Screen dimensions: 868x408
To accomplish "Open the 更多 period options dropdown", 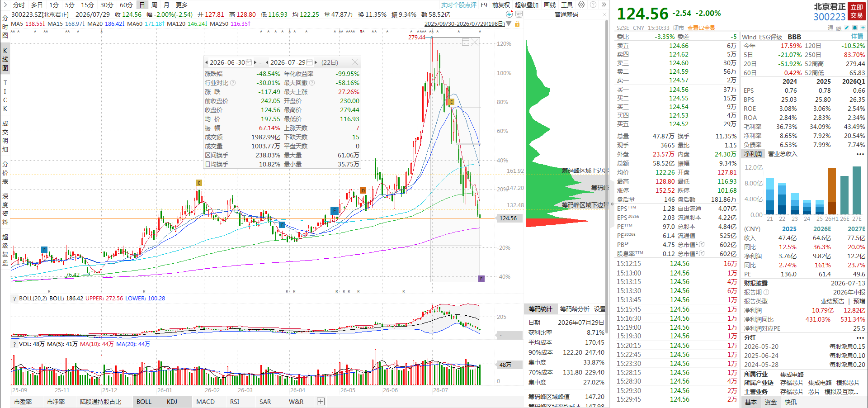I will point(182,5).
